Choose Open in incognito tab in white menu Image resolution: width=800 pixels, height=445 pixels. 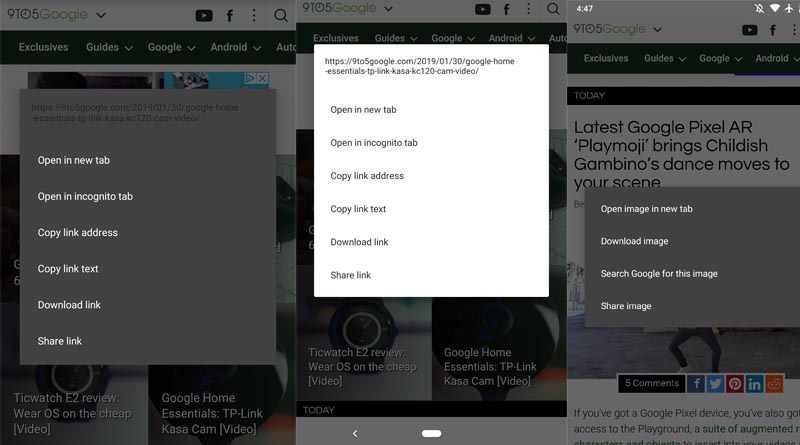pos(374,143)
